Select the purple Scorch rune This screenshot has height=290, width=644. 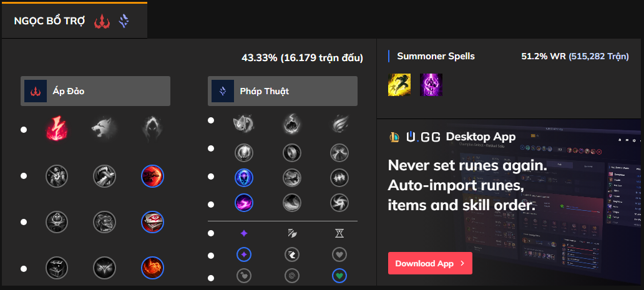[244, 203]
